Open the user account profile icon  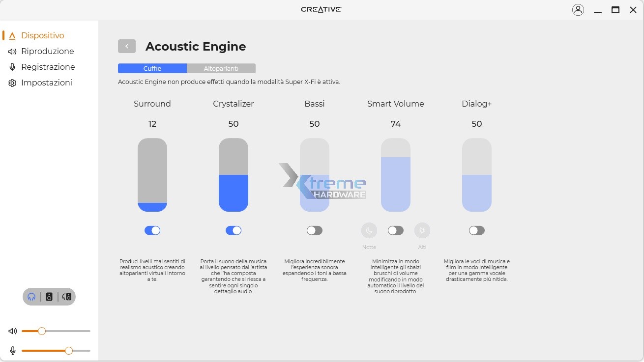click(578, 10)
